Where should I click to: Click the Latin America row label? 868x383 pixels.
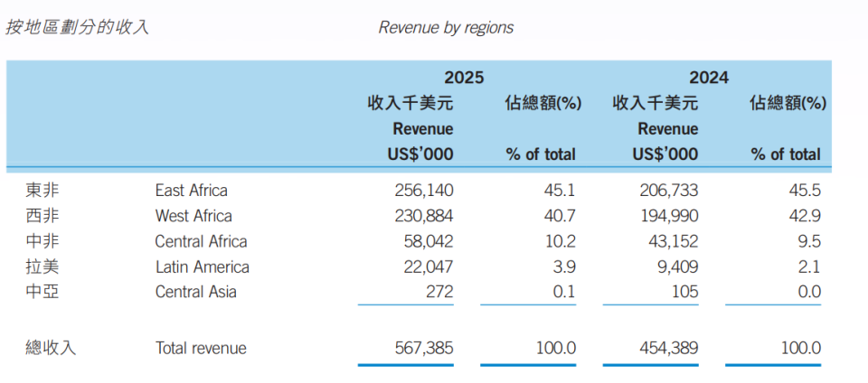(x=202, y=266)
